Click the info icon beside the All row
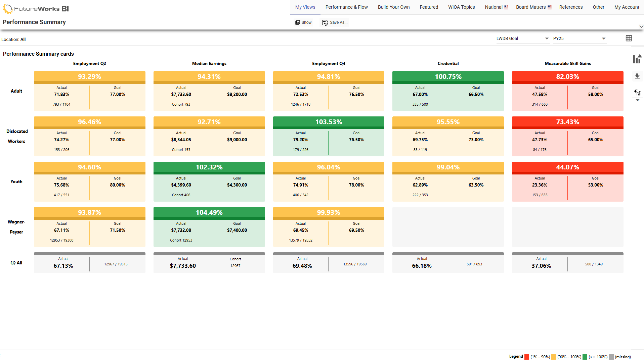Screen dimensions: 644x362 click(x=12, y=263)
